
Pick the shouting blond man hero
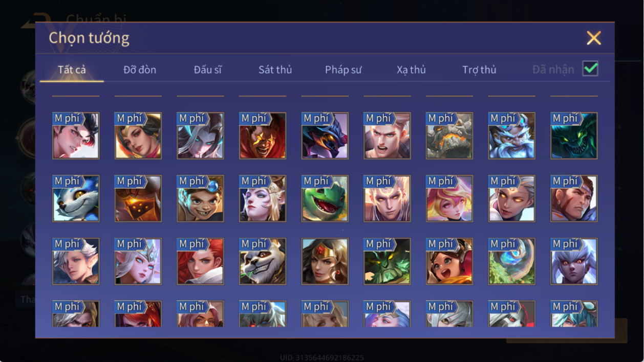tap(387, 135)
